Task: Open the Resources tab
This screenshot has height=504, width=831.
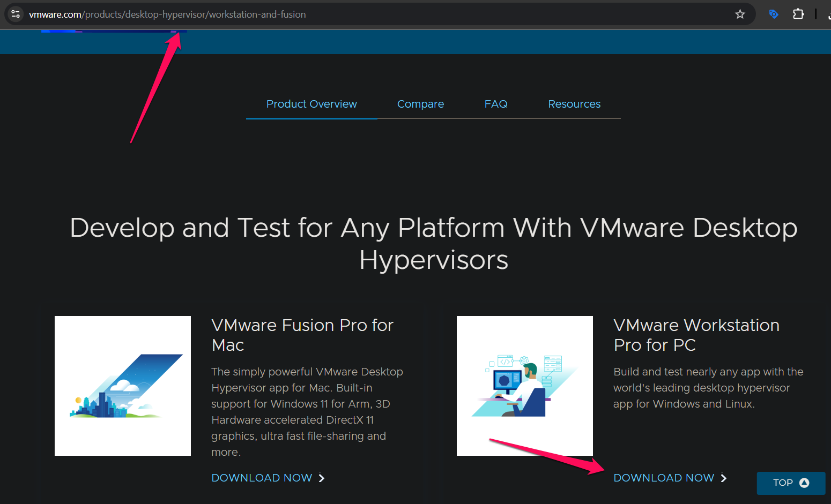Action: tap(574, 104)
